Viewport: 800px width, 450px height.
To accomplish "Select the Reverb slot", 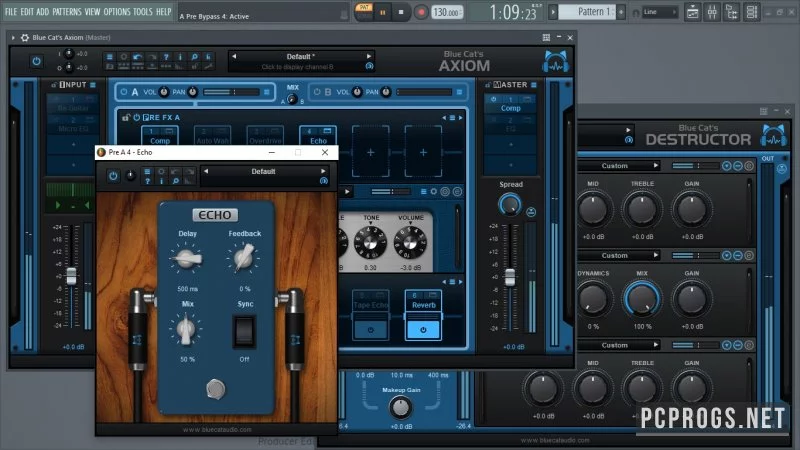I will pyautogui.click(x=423, y=305).
